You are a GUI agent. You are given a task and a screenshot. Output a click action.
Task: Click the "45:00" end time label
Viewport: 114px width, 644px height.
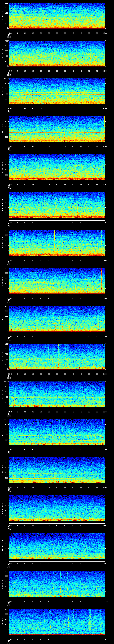(x=105, y=33)
